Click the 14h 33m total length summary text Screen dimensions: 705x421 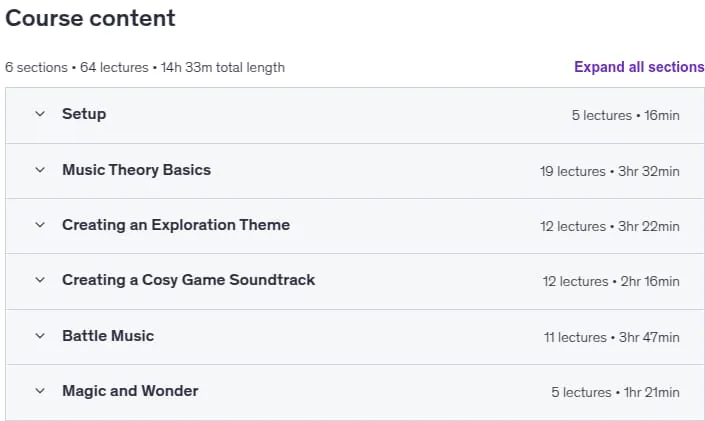223,67
